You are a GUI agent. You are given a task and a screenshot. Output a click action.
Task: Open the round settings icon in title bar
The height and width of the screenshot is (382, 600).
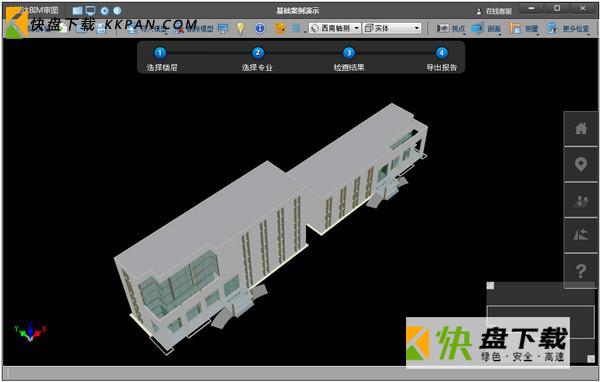(x=104, y=11)
